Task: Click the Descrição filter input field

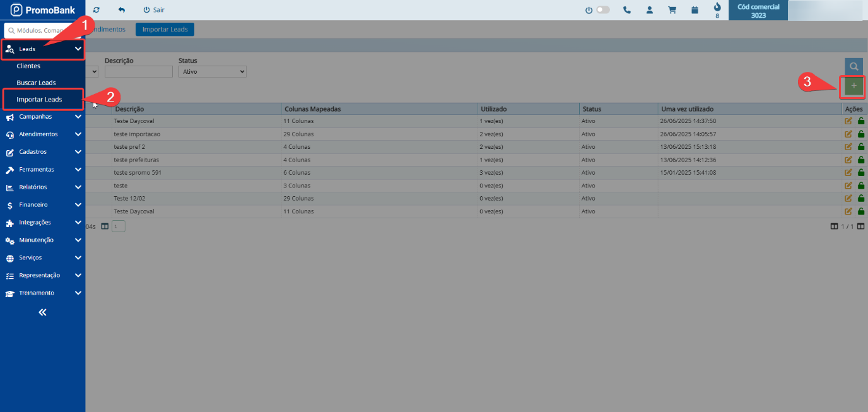Action: click(x=138, y=72)
